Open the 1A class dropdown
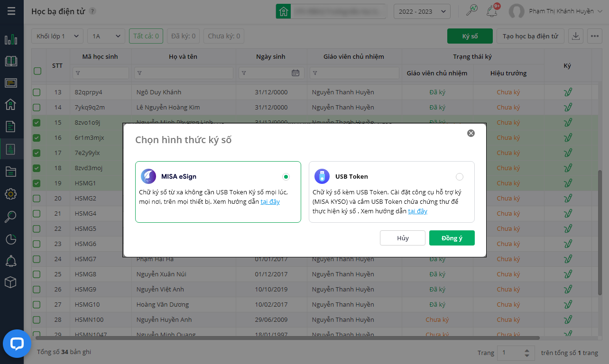Viewport: 609px width, 364px height. click(106, 36)
